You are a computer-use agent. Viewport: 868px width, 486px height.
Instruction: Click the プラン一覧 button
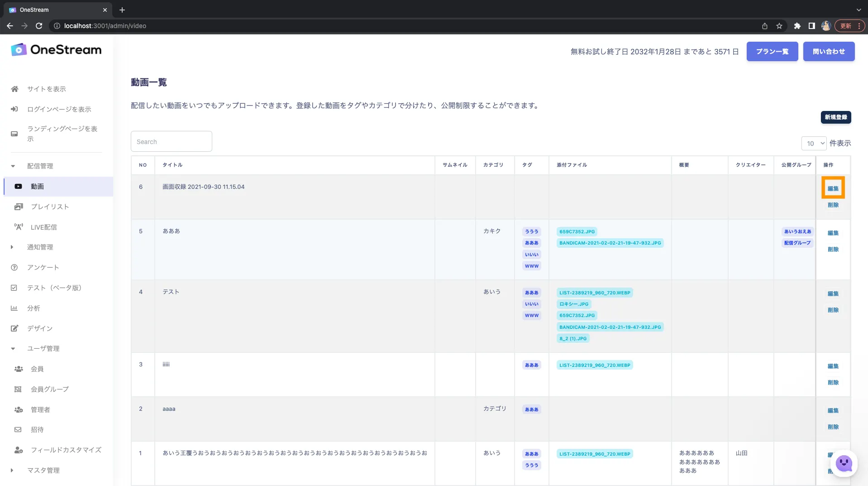point(772,51)
